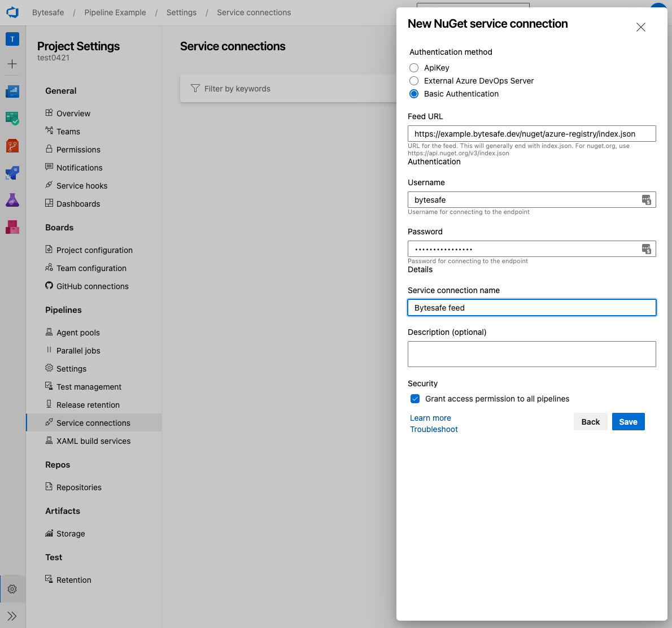Click the Permissions lock icon
Image resolution: width=672 pixels, height=628 pixels.
(49, 149)
